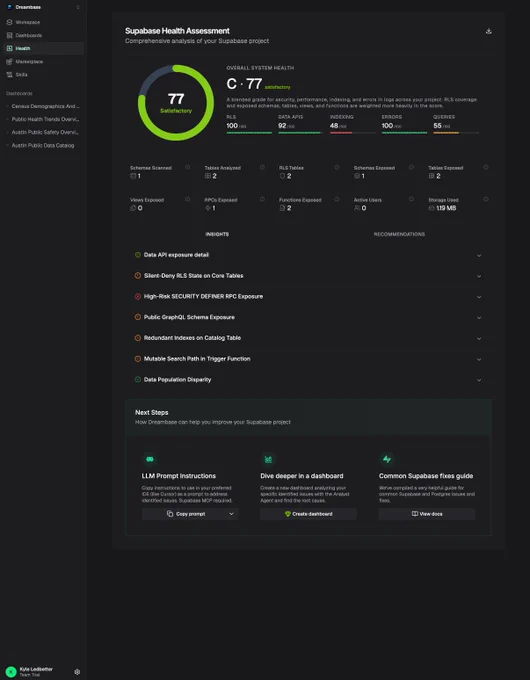Screen dimensions: 530x680
Task: Open Public Health Trends dashboard
Action: [45, 119]
